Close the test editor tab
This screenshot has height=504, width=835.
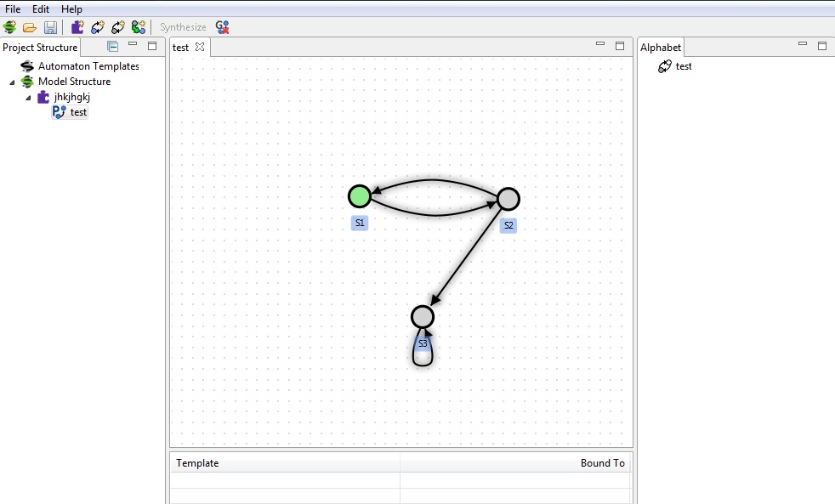[200, 47]
